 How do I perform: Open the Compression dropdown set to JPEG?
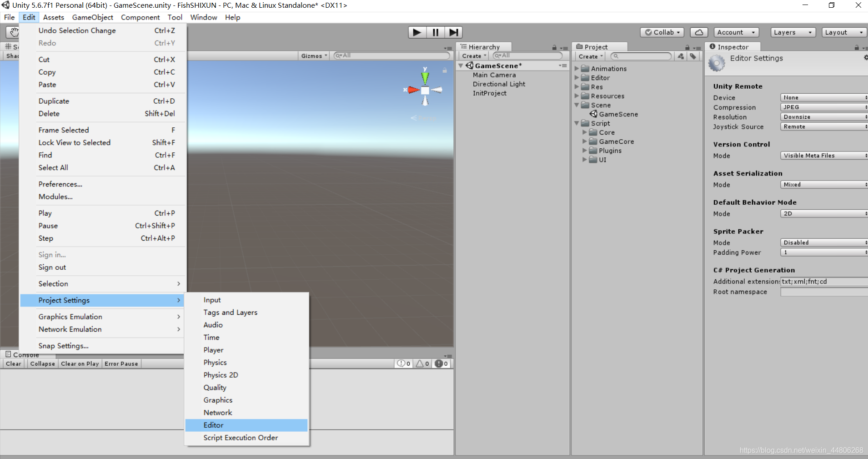point(824,107)
